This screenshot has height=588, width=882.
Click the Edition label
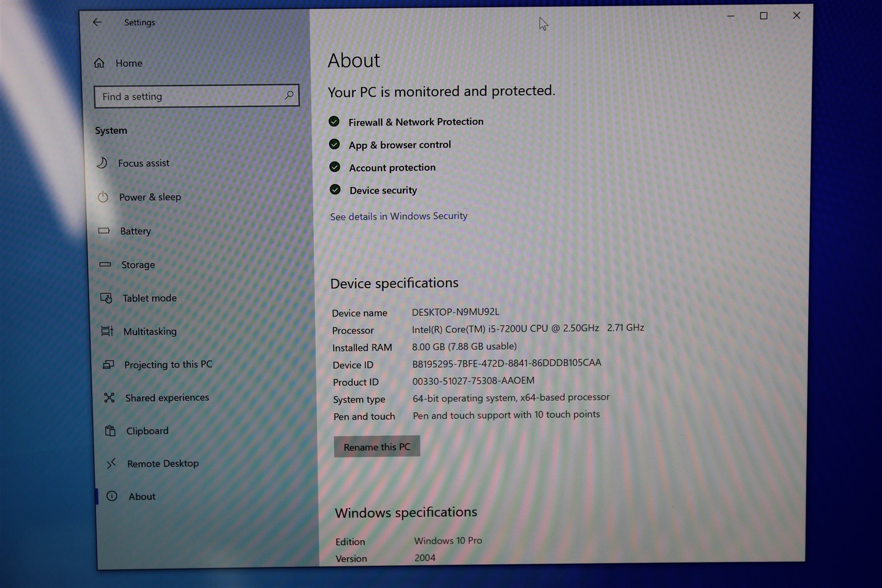coord(350,542)
